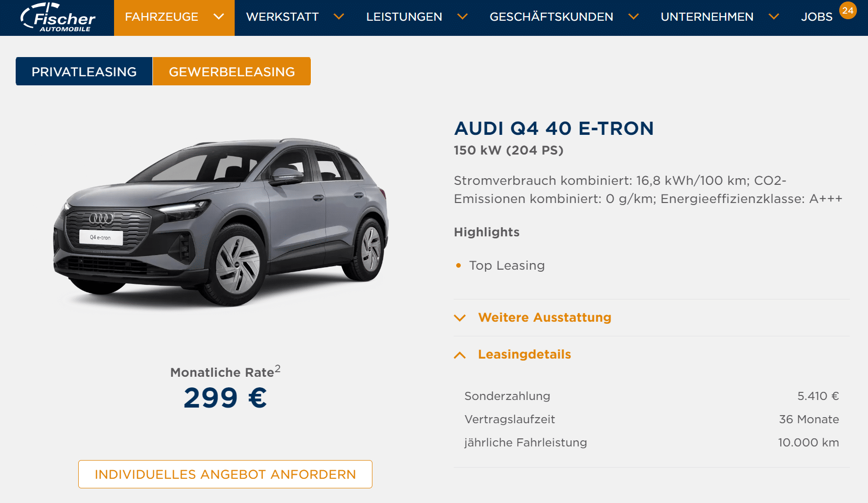Click the Fischer Automobile logo

pos(58,17)
